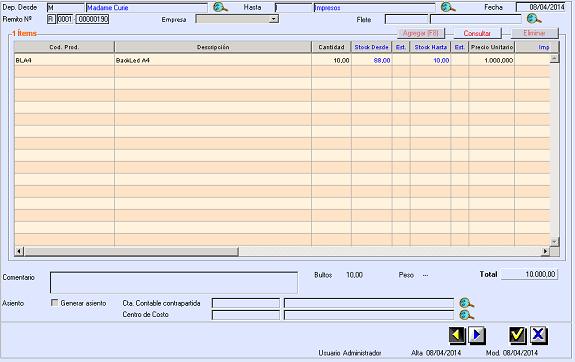The image size is (575, 362).
Task: Click the Madame Curie deposit name field
Action: tap(147, 8)
